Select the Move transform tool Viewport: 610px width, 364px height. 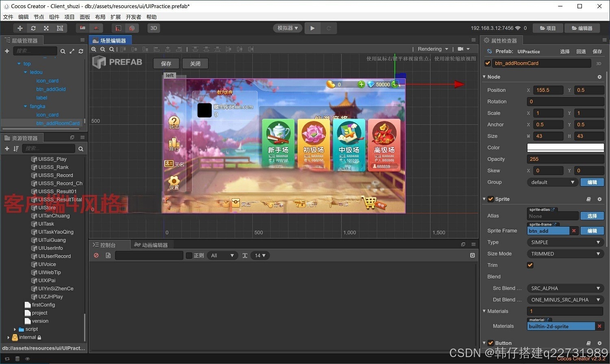(20, 28)
